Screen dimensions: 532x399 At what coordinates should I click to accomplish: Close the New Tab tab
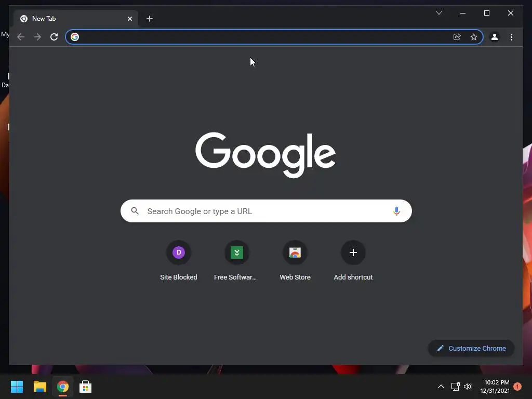[129, 19]
